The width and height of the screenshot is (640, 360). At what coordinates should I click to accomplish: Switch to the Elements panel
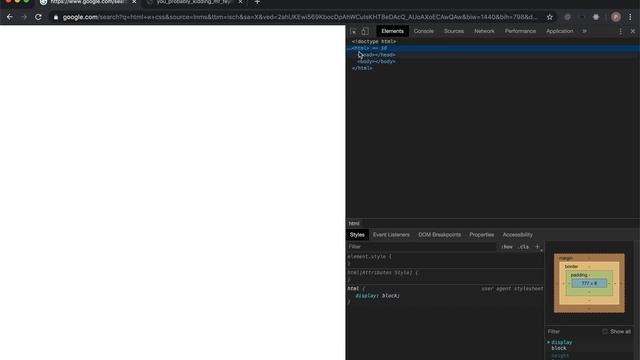click(392, 31)
